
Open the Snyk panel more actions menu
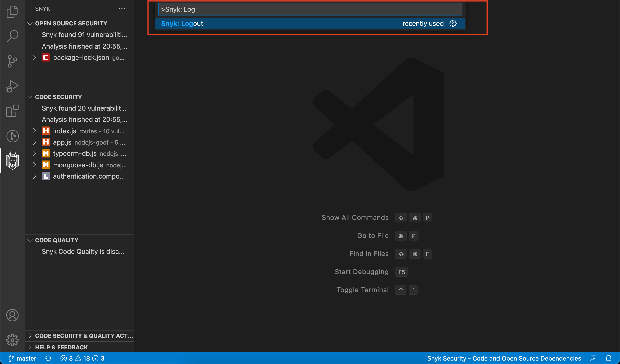click(x=122, y=9)
